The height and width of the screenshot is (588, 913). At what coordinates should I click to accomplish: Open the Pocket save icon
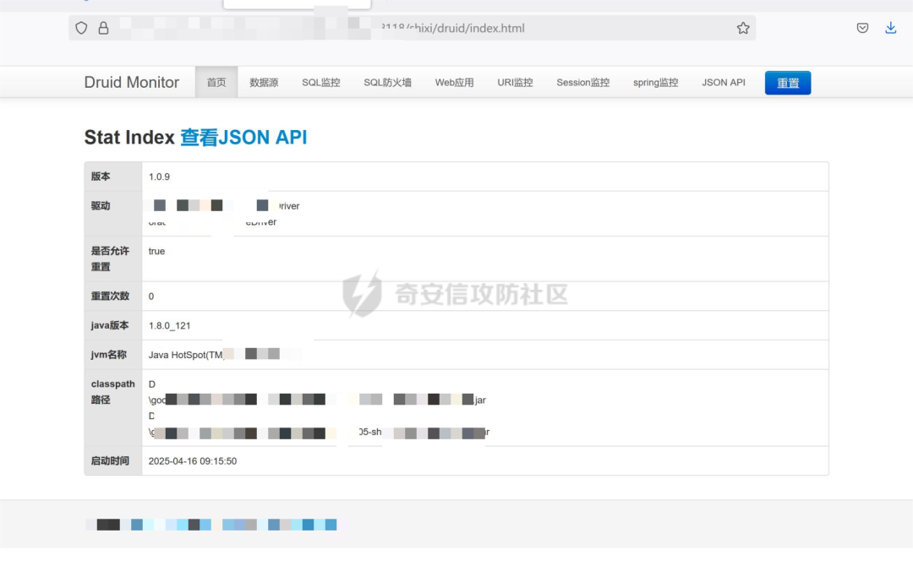tap(862, 28)
